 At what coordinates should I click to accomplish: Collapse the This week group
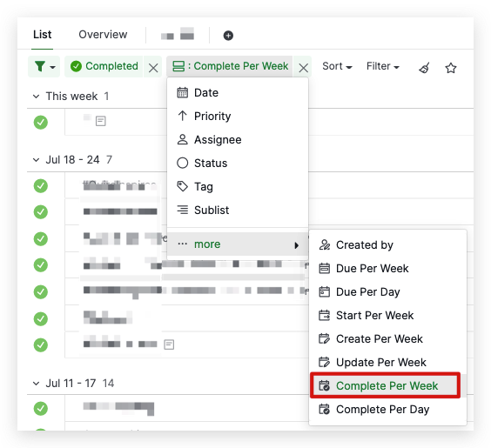(x=36, y=97)
